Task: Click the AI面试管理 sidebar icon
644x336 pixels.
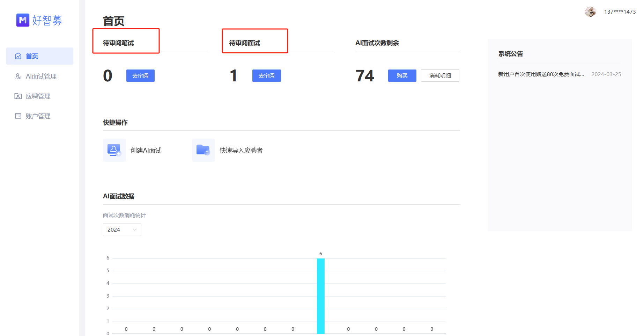Action: [x=18, y=76]
